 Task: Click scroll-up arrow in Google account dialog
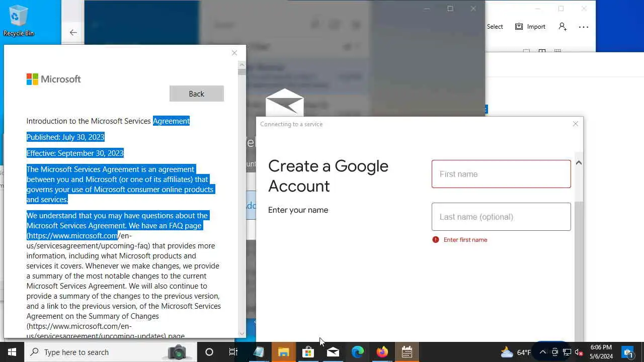[x=579, y=162]
